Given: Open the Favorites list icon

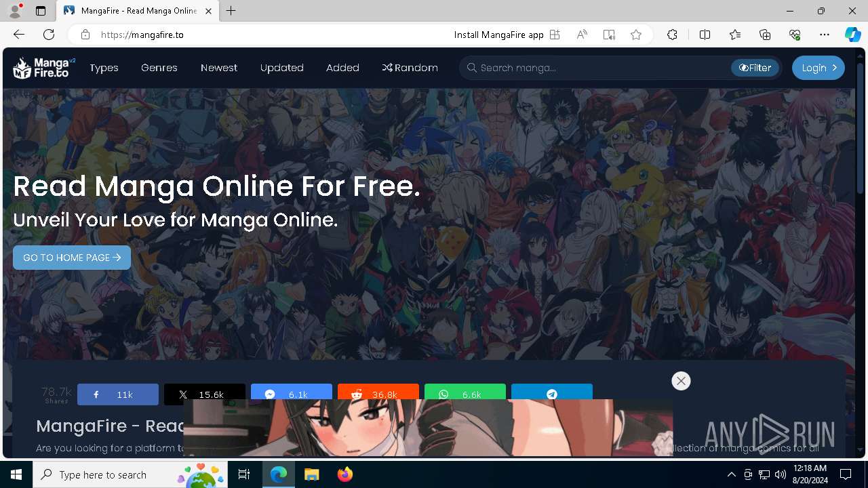Looking at the screenshot, I should click(735, 35).
